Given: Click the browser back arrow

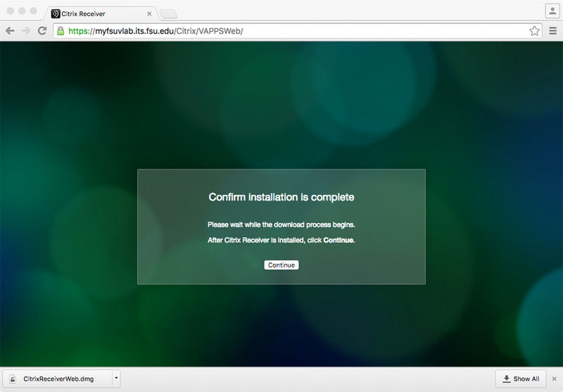Looking at the screenshot, I should pos(10,31).
